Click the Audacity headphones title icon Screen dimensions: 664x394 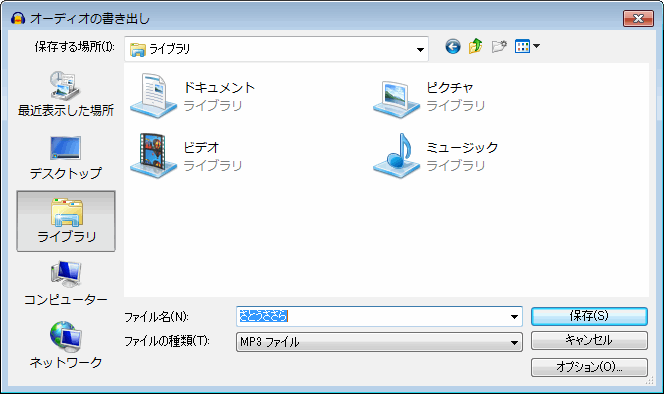click(18, 18)
